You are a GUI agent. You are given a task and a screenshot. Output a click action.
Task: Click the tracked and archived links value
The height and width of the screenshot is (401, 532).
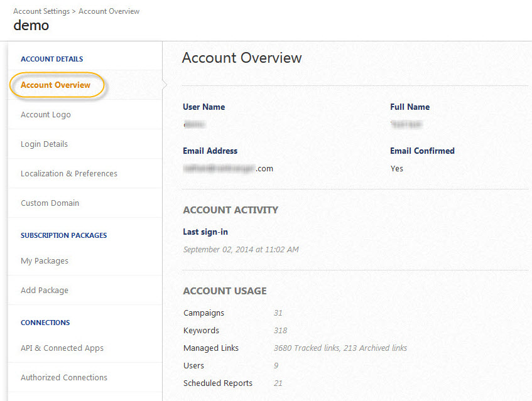tap(340, 348)
